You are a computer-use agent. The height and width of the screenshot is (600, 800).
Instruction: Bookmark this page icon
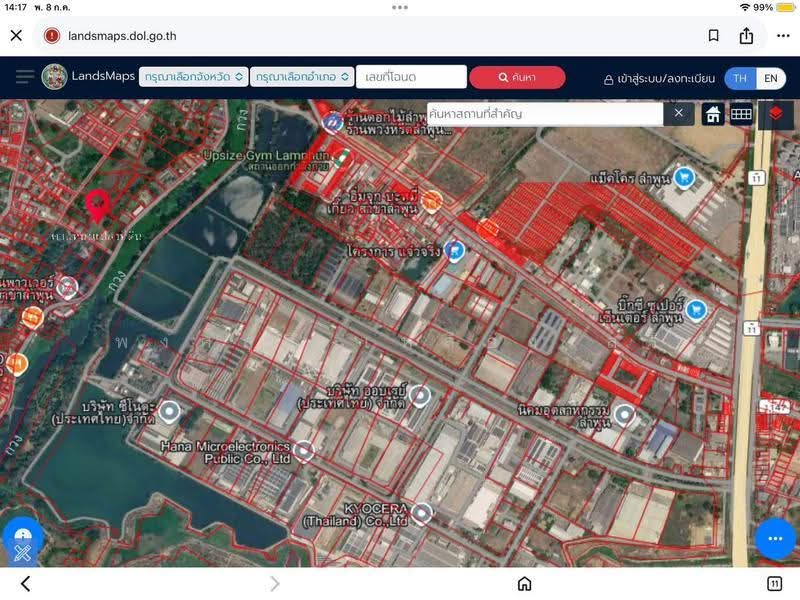point(713,35)
